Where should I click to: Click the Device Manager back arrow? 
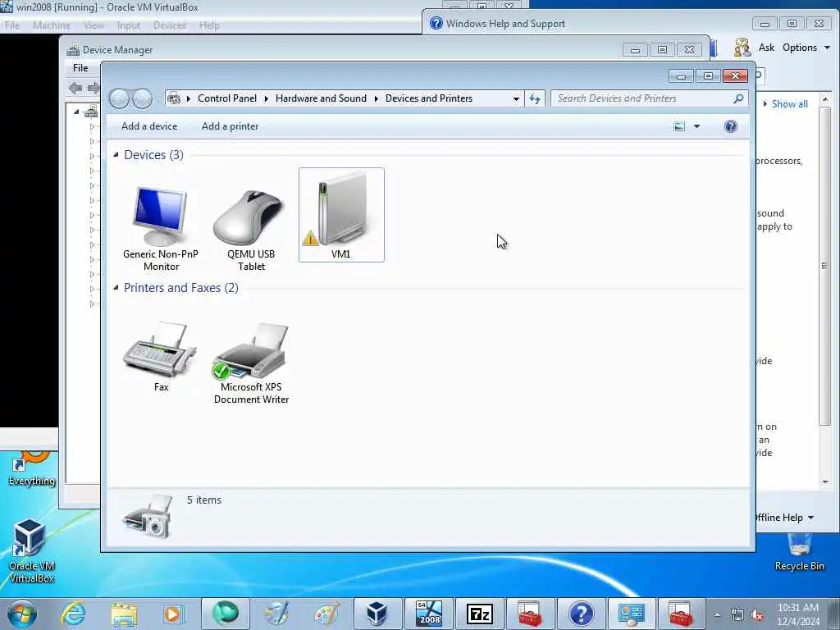tap(75, 89)
